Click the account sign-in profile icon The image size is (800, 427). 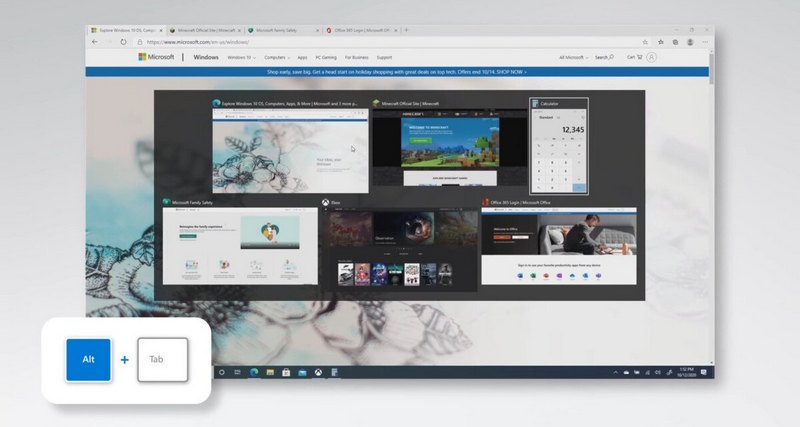(x=652, y=57)
